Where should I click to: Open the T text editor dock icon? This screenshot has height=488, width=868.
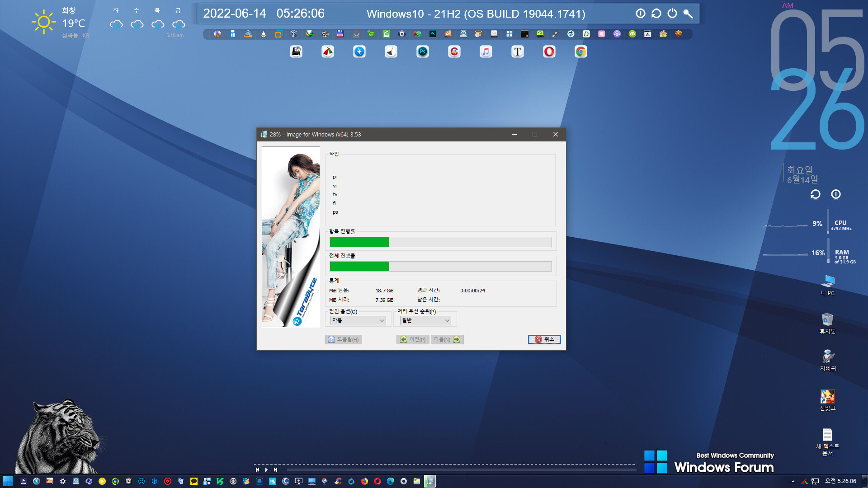click(x=518, y=52)
